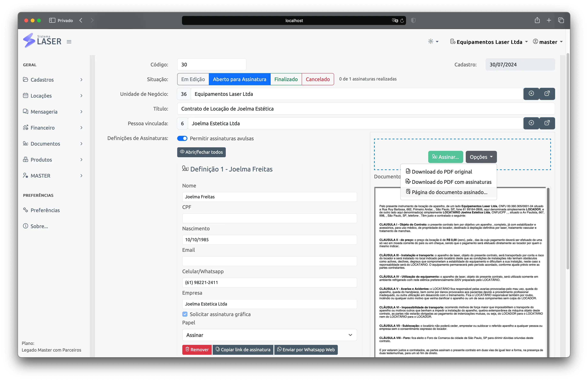Open the Papel Assinar dropdown

pos(269,335)
